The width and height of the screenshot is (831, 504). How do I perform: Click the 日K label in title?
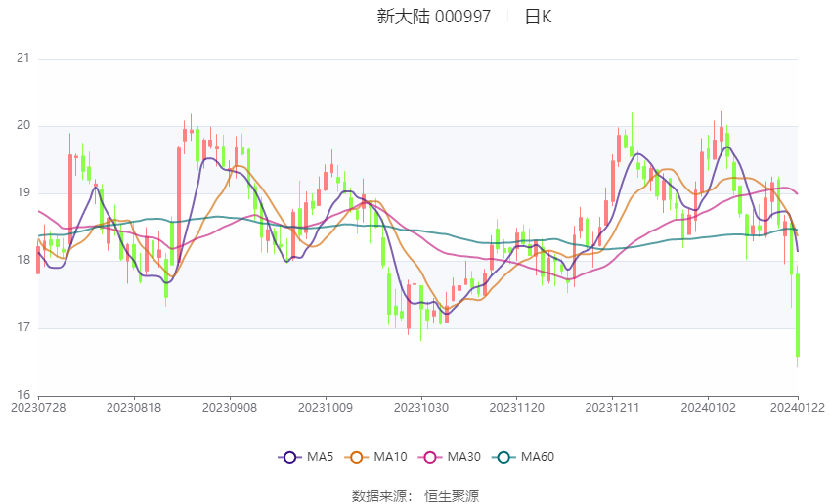538,17
